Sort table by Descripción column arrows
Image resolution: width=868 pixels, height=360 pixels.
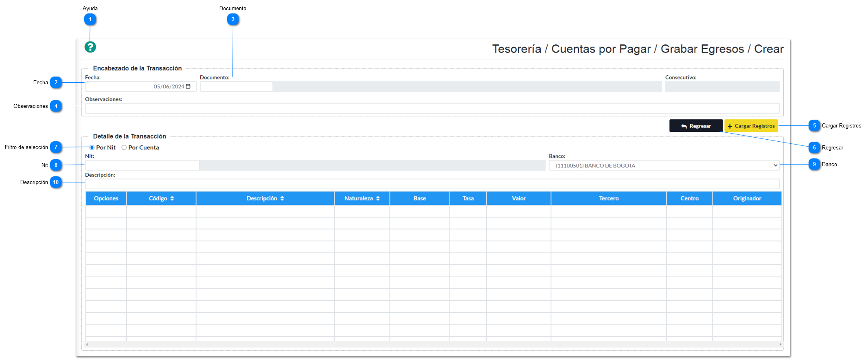coord(282,198)
